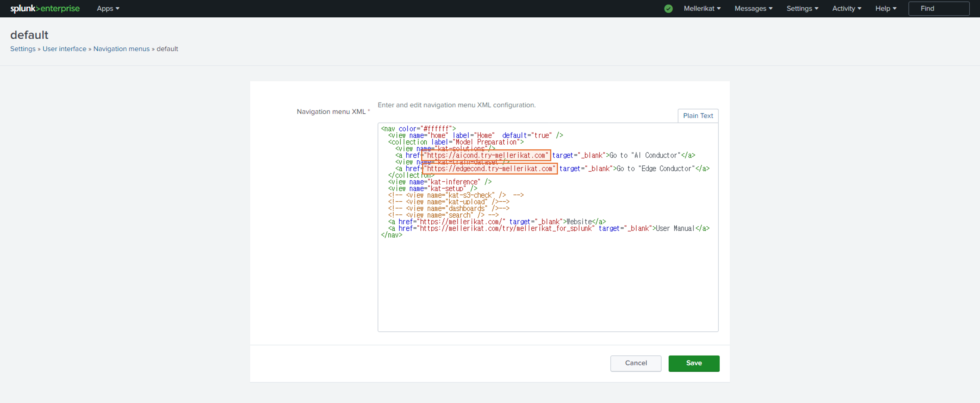Click the 'default' page heading
This screenshot has width=980, height=403.
coord(29,35)
